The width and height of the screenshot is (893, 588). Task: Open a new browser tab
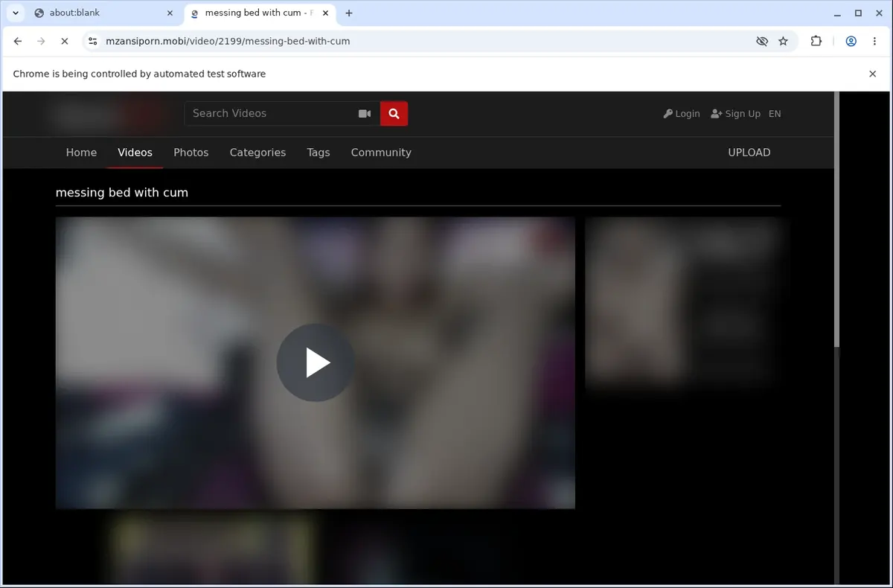coord(349,13)
